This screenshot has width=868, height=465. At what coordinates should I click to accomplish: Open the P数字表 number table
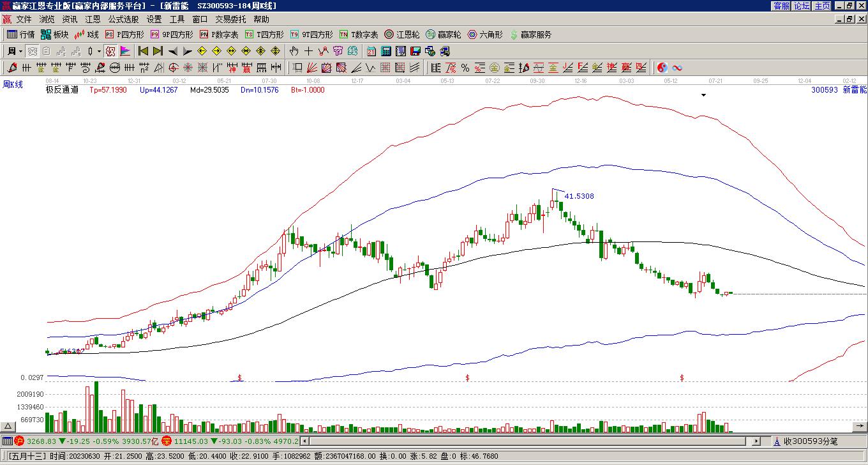click(x=219, y=34)
